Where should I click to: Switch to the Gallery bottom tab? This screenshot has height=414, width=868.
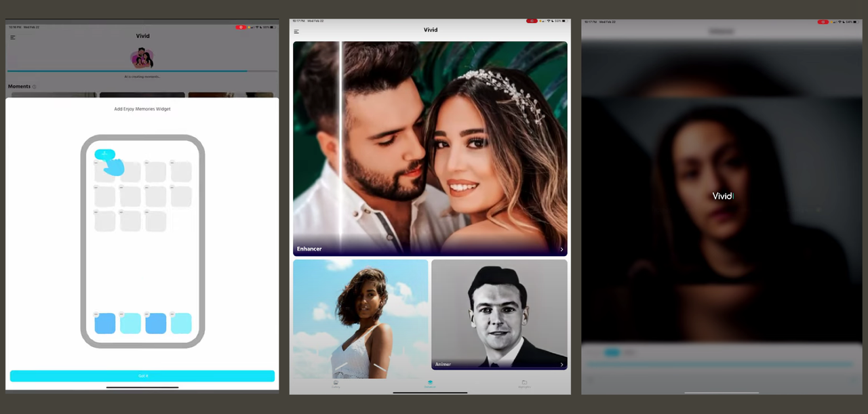tap(336, 384)
